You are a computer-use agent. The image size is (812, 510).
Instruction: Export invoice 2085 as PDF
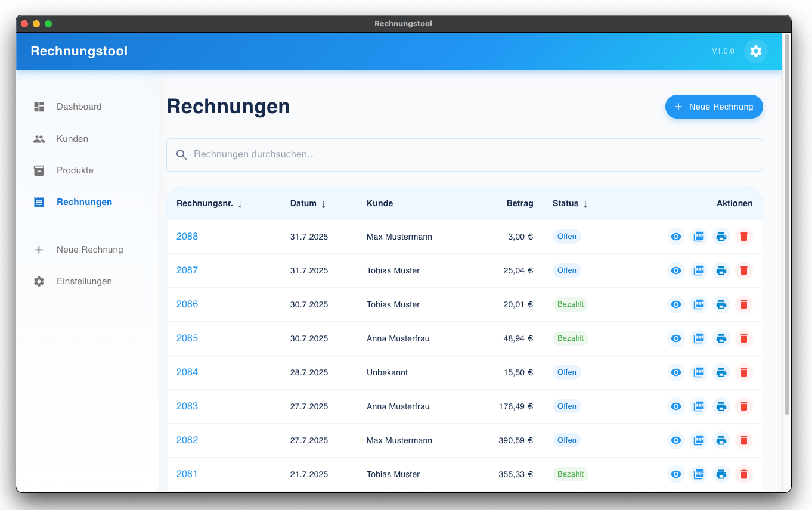click(699, 338)
